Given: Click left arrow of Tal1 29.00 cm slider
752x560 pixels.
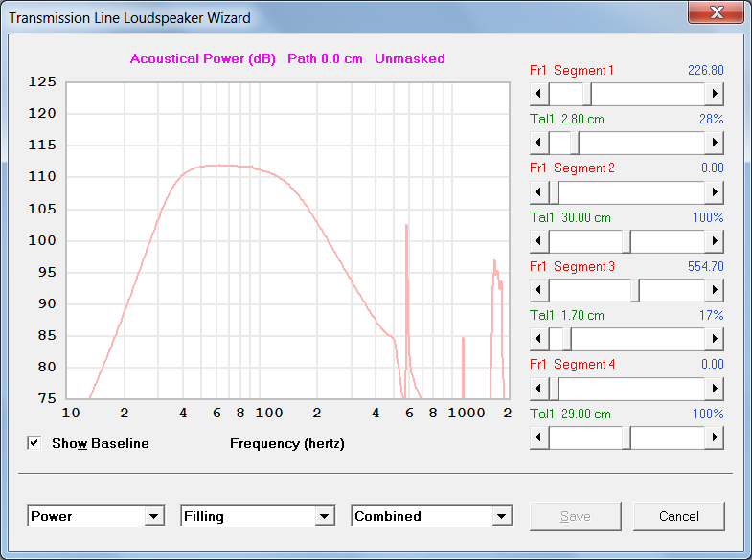Looking at the screenshot, I should point(539,437).
